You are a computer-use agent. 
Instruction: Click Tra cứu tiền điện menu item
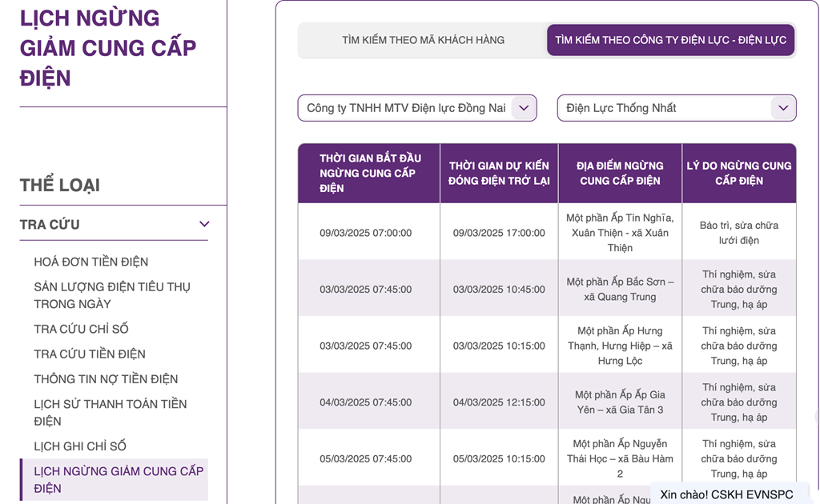point(89,354)
